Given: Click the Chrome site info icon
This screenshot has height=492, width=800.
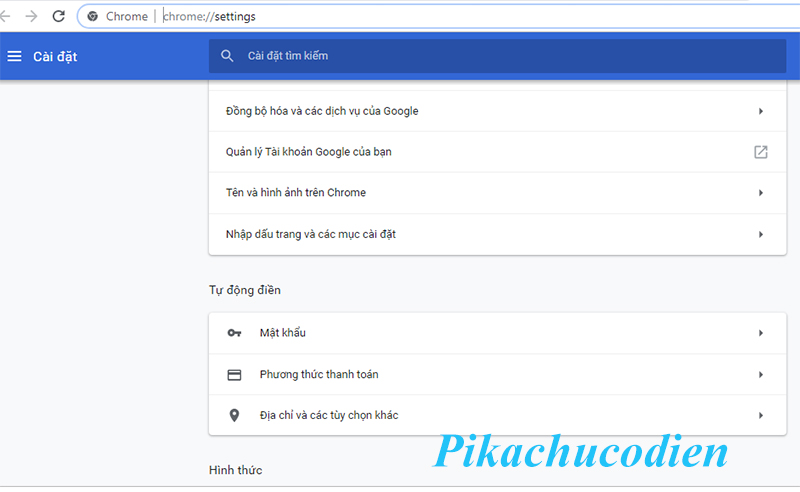Looking at the screenshot, I should [92, 16].
